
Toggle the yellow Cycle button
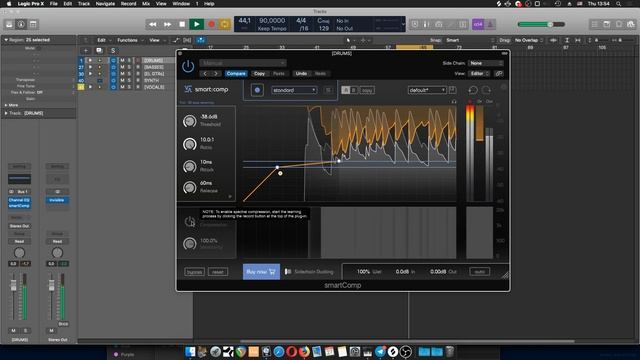(x=224, y=24)
